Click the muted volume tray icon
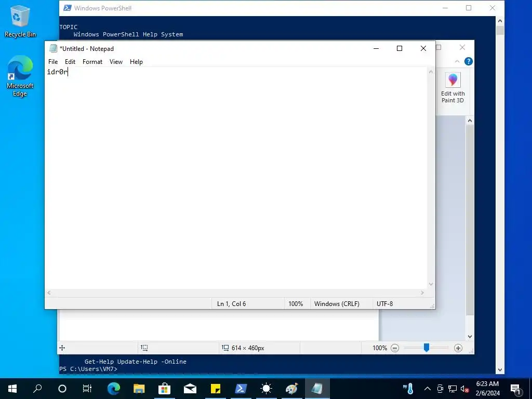 (x=464, y=389)
